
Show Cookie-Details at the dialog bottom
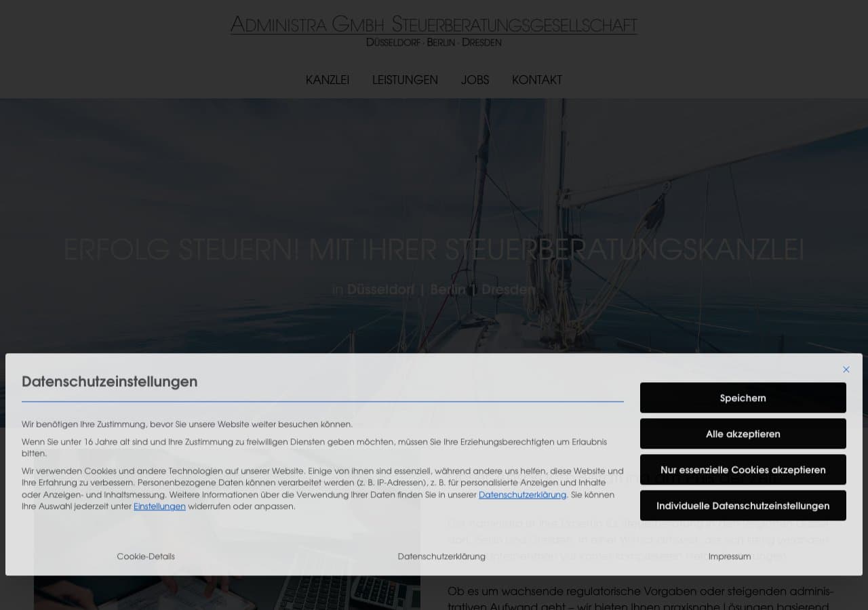pyautogui.click(x=146, y=556)
